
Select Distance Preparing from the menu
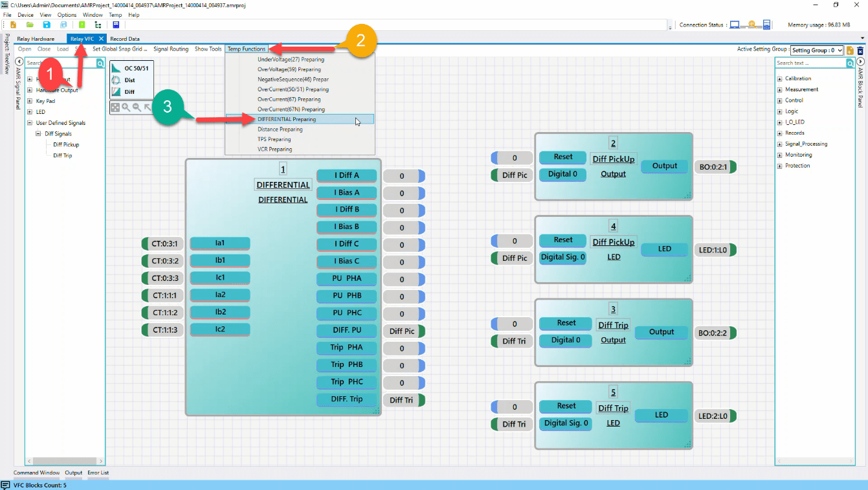(280, 129)
